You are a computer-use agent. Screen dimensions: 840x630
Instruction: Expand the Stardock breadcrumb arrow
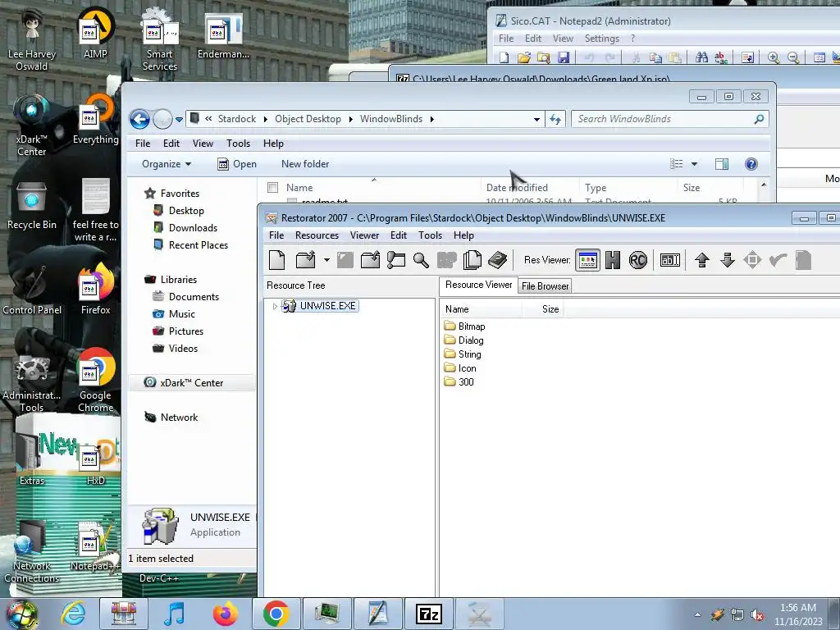point(265,119)
